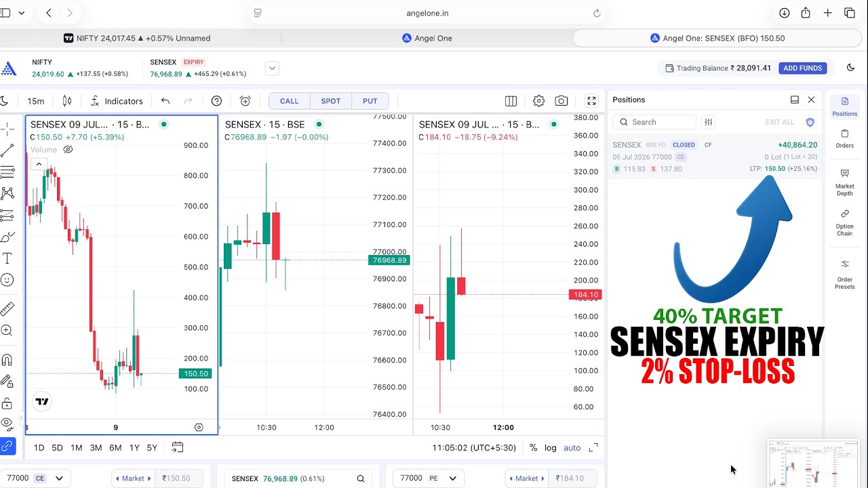
Task: Toggle the magnet snap mode
Action: tap(7, 360)
